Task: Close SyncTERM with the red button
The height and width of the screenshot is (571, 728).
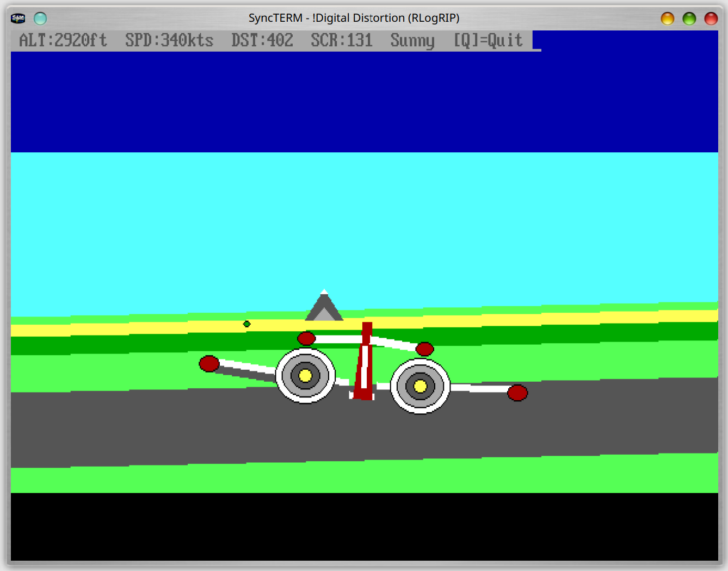Action: pyautogui.click(x=711, y=18)
